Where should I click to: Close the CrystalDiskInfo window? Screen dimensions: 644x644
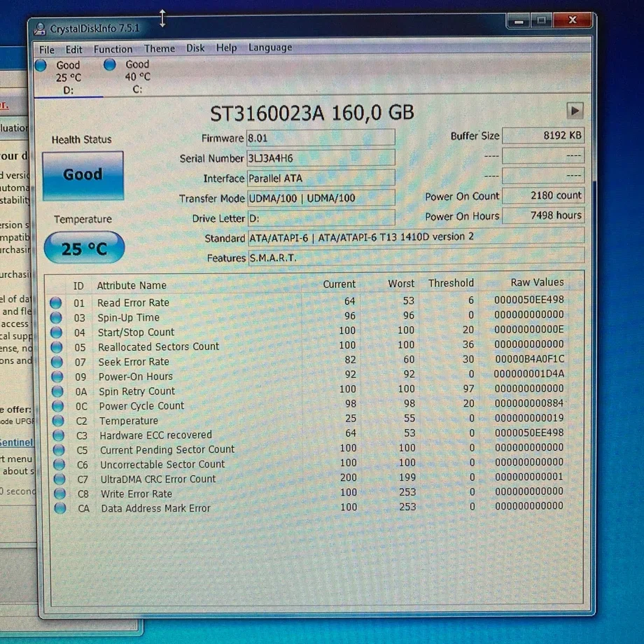coord(573,20)
